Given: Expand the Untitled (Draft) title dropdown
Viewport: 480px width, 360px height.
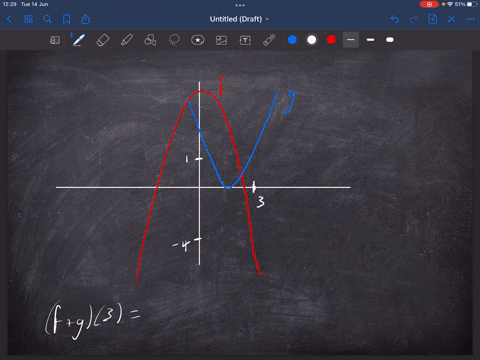Looking at the screenshot, I should click(x=239, y=19).
